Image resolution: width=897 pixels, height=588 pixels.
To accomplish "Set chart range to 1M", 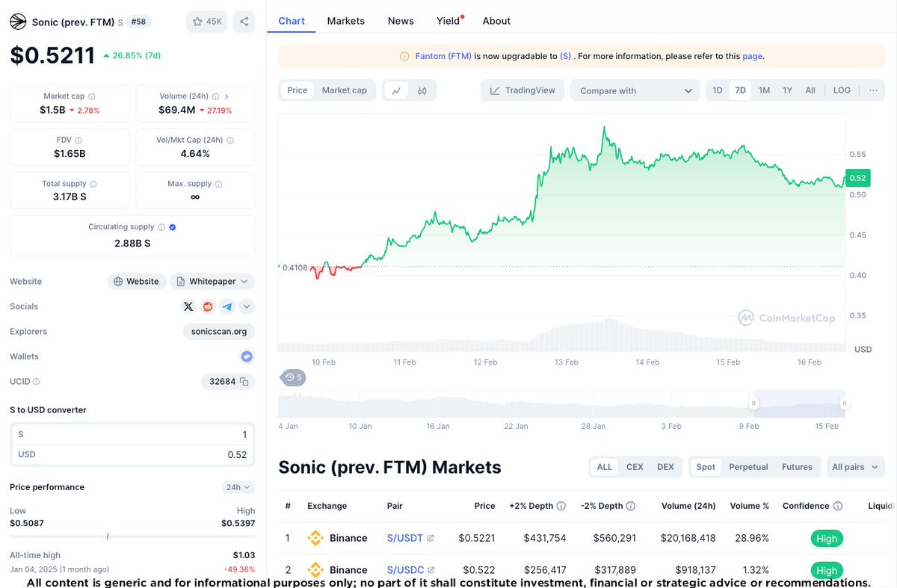I will point(764,90).
